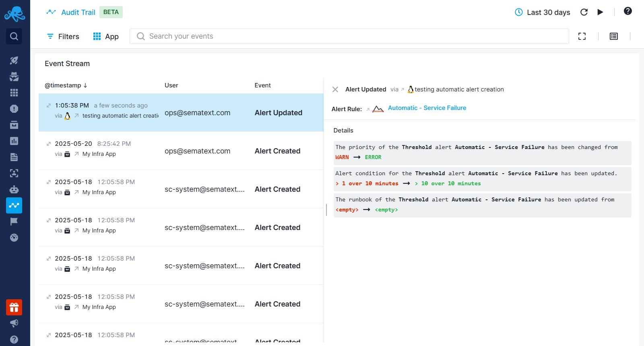644x346 pixels.
Task: Open the App selector dropdown
Action: 106,37
